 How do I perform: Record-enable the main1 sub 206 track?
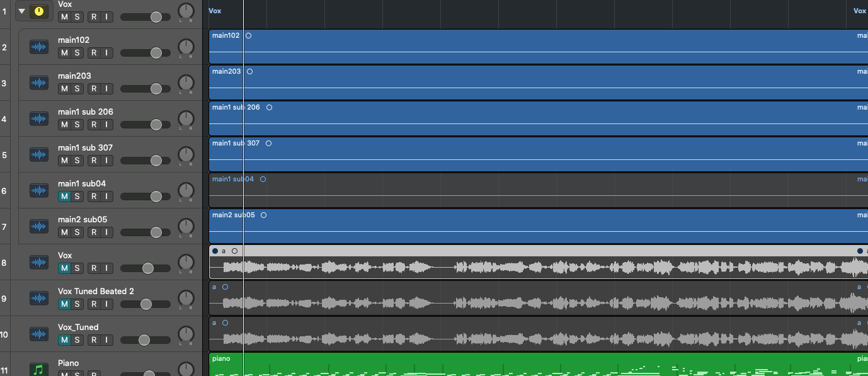pyautogui.click(x=94, y=125)
